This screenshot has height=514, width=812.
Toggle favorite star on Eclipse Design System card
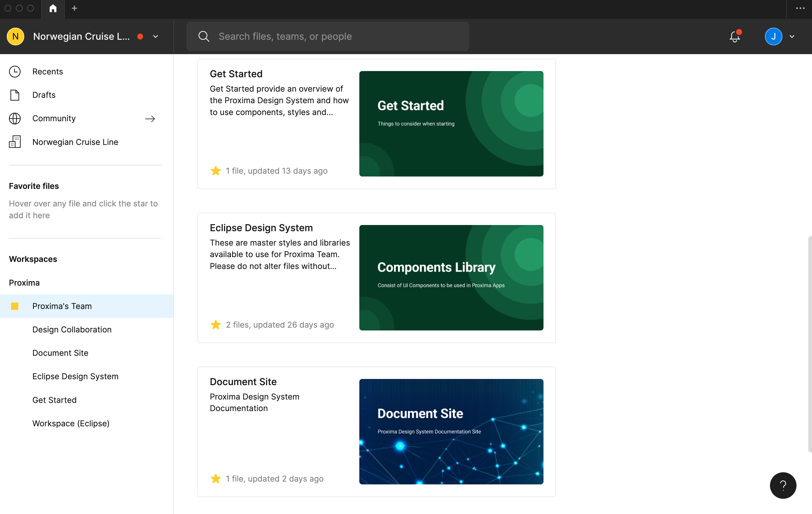(x=215, y=325)
